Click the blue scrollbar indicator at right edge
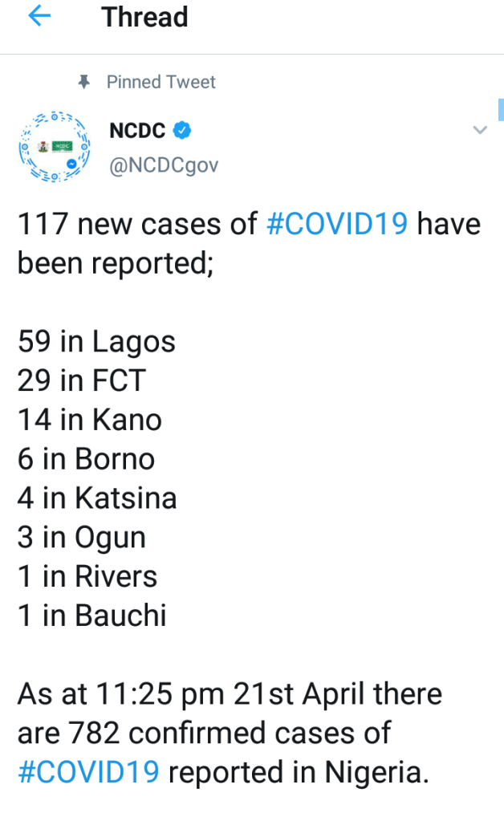504x821 pixels. click(500, 107)
